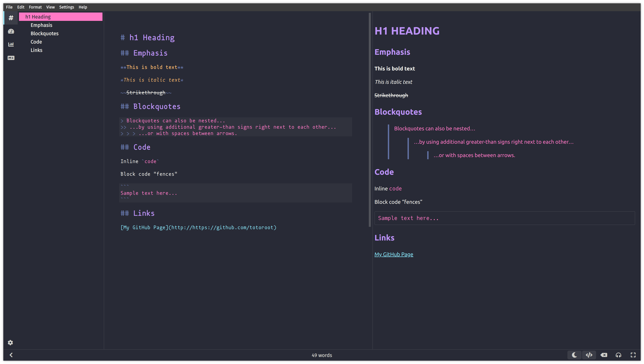Collapse the sidebar with the arrow
This screenshot has height=364, width=644.
click(11, 355)
